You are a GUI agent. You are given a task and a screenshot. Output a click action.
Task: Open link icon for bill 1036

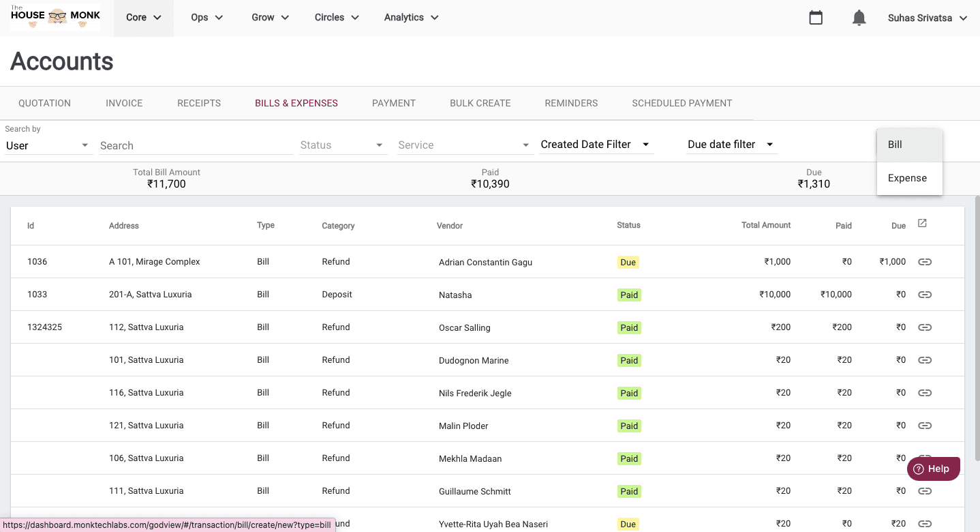click(x=925, y=262)
